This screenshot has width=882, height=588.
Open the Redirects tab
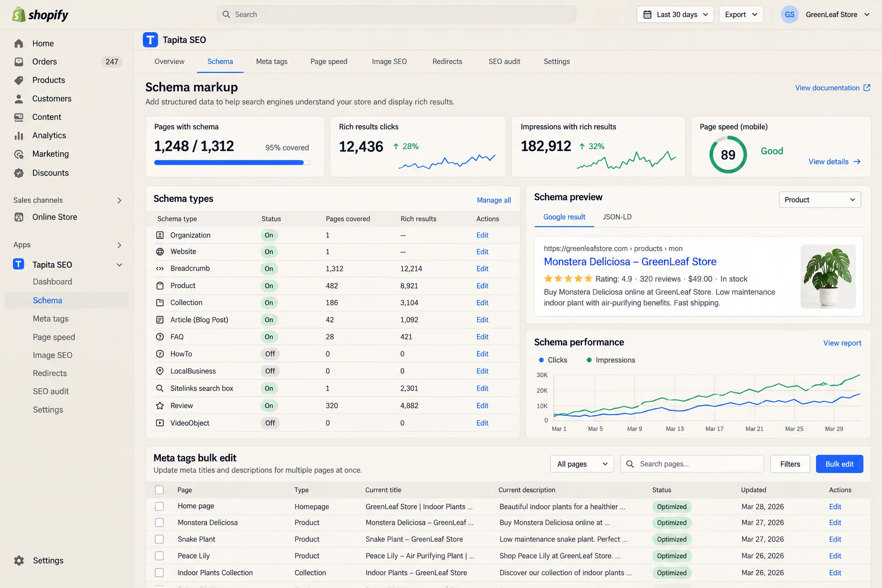pyautogui.click(x=447, y=62)
